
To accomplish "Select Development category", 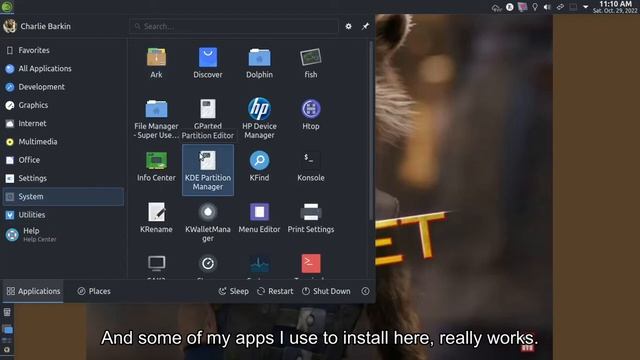I will (63, 87).
